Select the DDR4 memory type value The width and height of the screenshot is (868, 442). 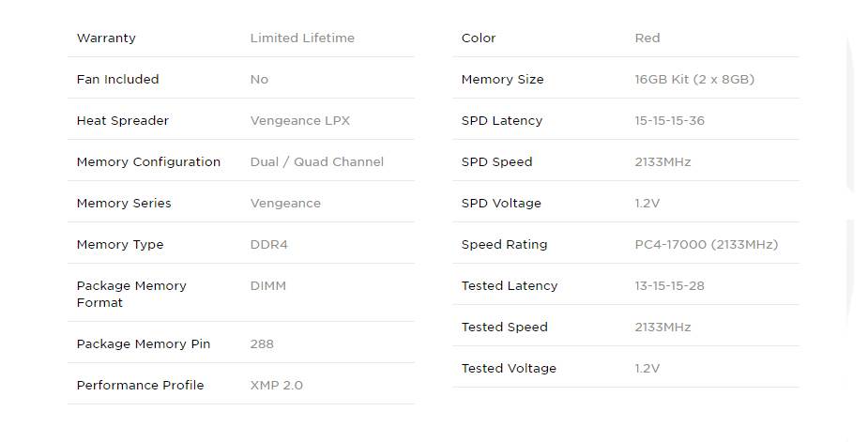[x=268, y=245]
